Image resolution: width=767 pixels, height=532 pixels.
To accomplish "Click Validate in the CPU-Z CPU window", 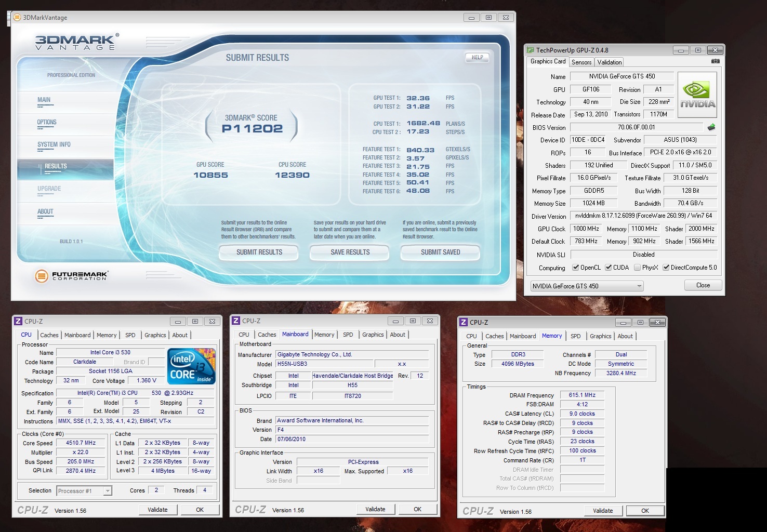I will (157, 510).
